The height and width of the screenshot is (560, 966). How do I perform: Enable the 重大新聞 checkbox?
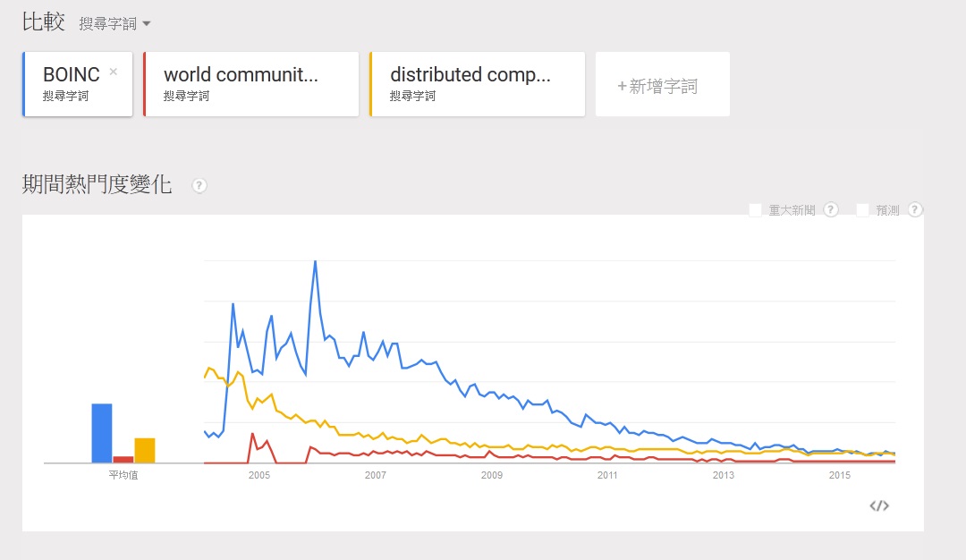click(x=755, y=210)
